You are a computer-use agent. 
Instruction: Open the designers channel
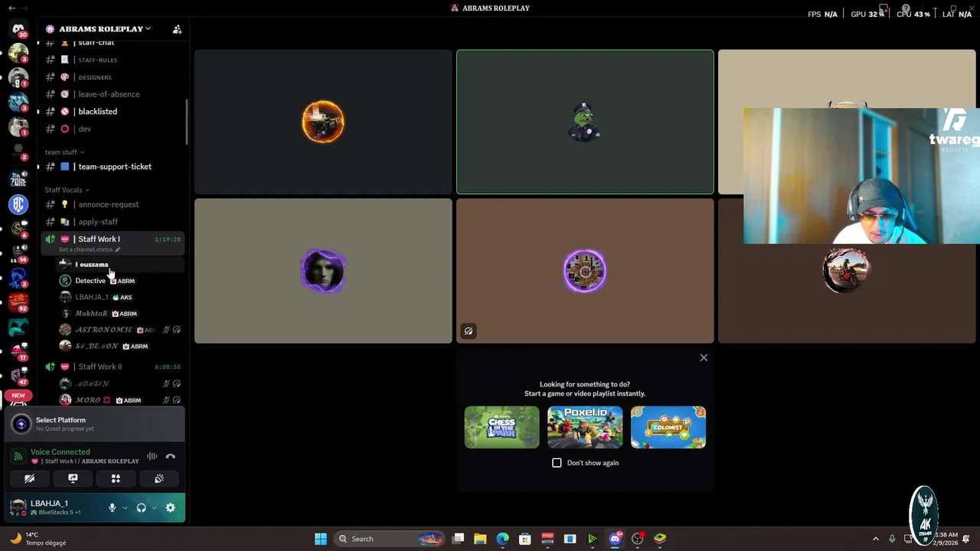point(113,77)
